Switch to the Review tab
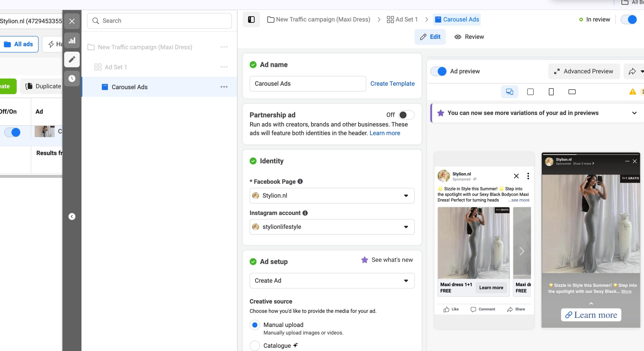Viewport: 644px width, 351px height. click(469, 37)
